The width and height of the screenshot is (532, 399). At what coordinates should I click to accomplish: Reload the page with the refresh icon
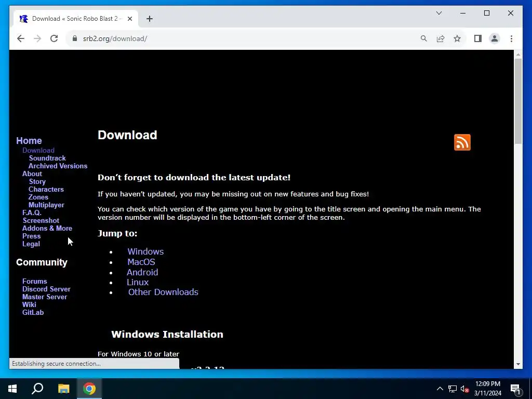(54, 38)
